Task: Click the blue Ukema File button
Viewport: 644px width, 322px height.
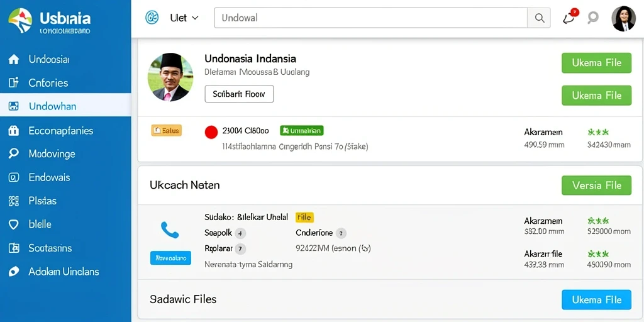Action: 596,299
